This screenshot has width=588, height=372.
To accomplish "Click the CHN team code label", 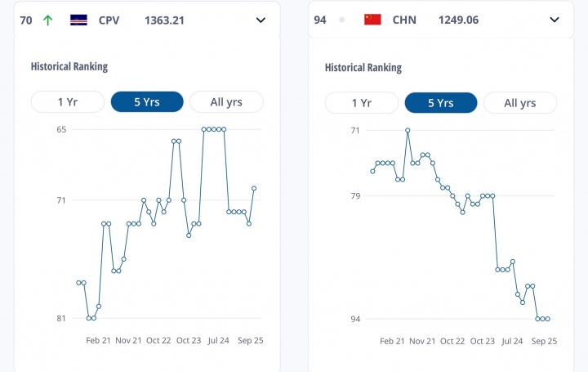I will point(403,20).
